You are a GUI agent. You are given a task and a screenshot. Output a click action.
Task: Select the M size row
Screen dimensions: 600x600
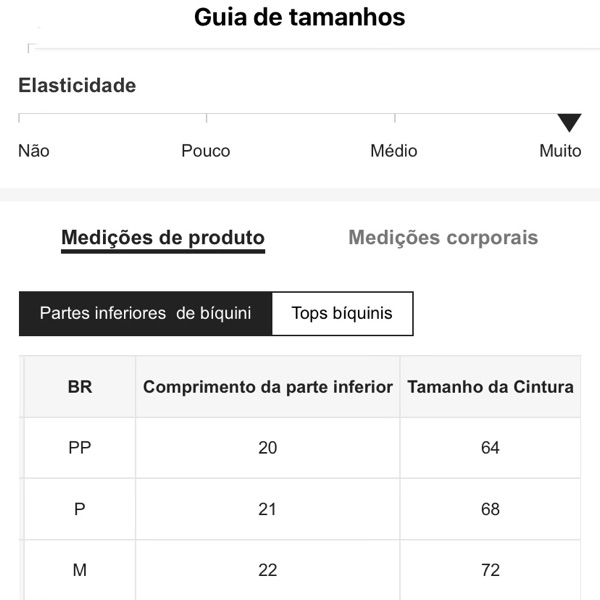pyautogui.click(x=80, y=570)
